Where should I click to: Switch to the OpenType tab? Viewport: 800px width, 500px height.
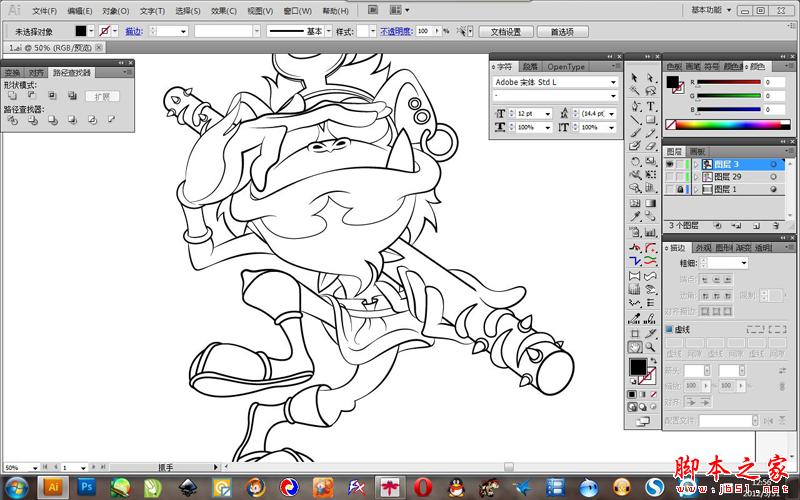point(566,67)
